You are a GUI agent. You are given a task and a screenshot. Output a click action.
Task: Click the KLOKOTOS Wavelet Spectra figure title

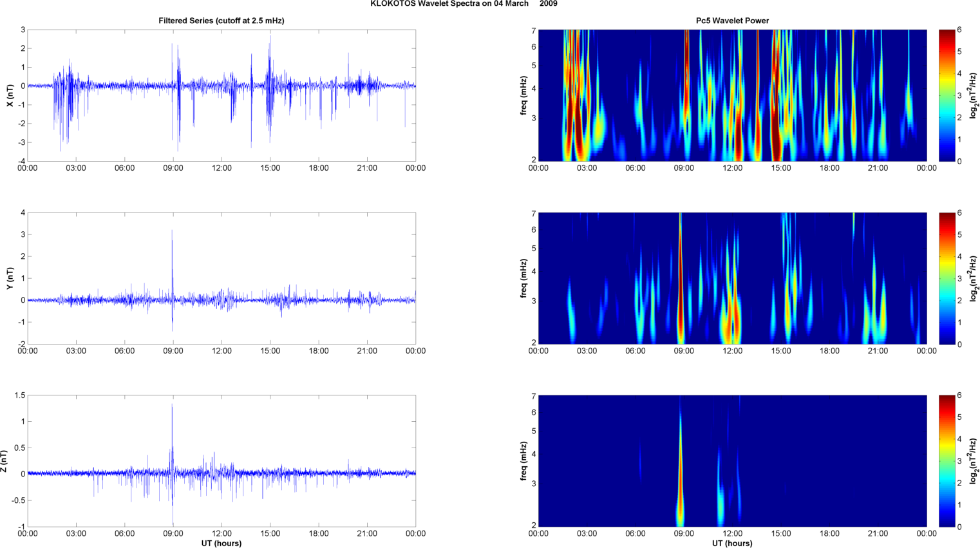point(464,4)
